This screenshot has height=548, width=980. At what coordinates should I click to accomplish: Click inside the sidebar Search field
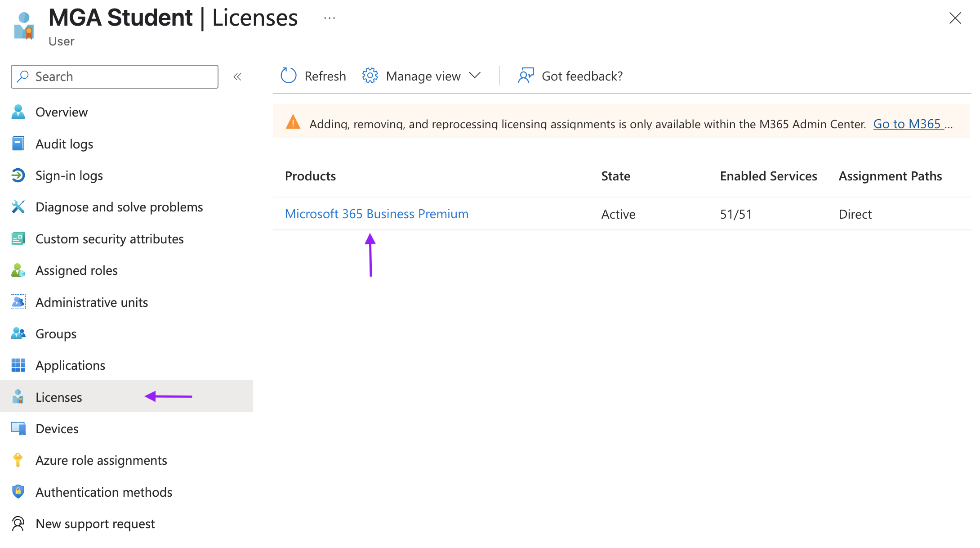tap(115, 76)
